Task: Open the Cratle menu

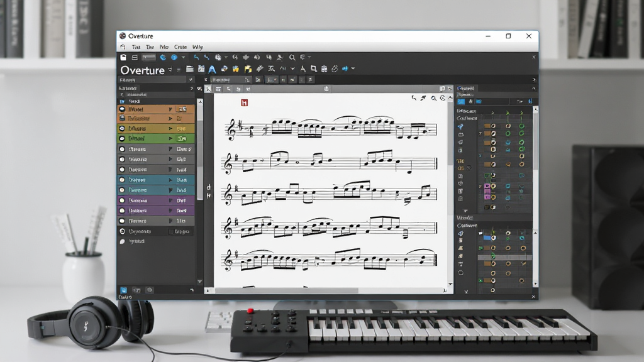Action: [180, 47]
